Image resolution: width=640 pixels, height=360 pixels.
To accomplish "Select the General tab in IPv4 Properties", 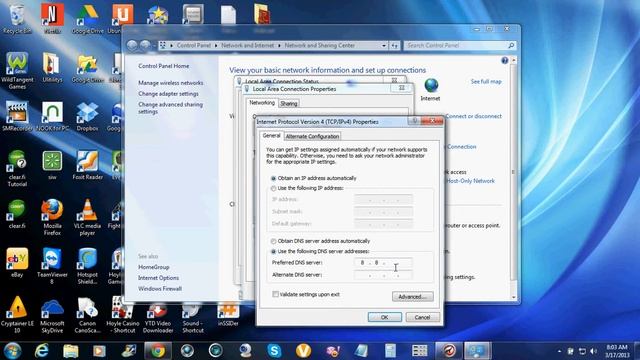I will pyautogui.click(x=271, y=136).
